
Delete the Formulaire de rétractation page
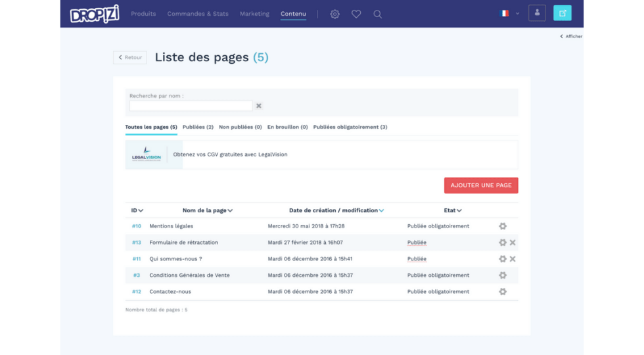point(513,243)
